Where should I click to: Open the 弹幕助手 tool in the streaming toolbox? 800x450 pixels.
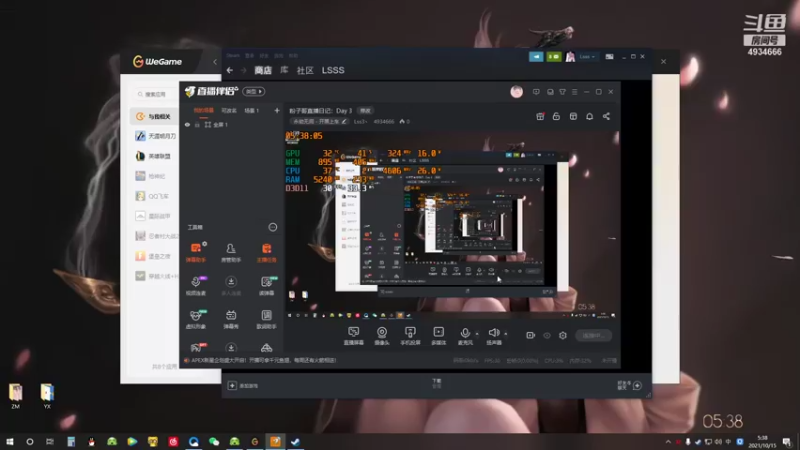196,252
